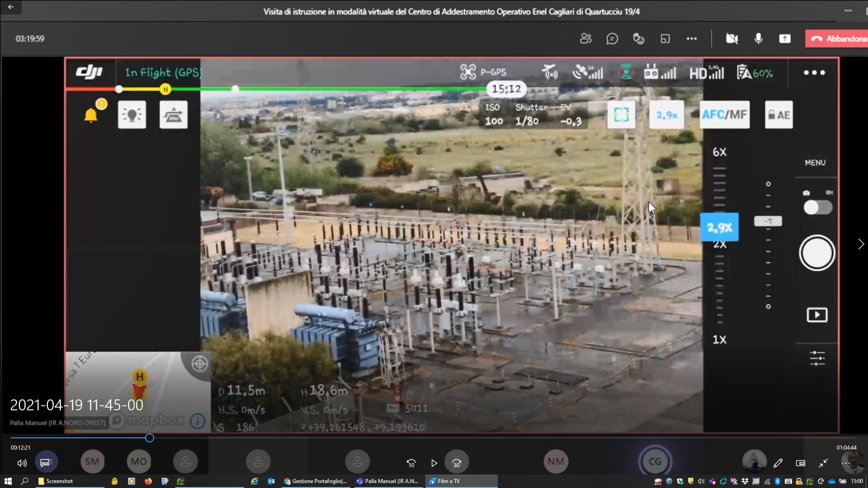Click the DJI notification bell icon
This screenshot has height=488, width=868.
coord(91,115)
